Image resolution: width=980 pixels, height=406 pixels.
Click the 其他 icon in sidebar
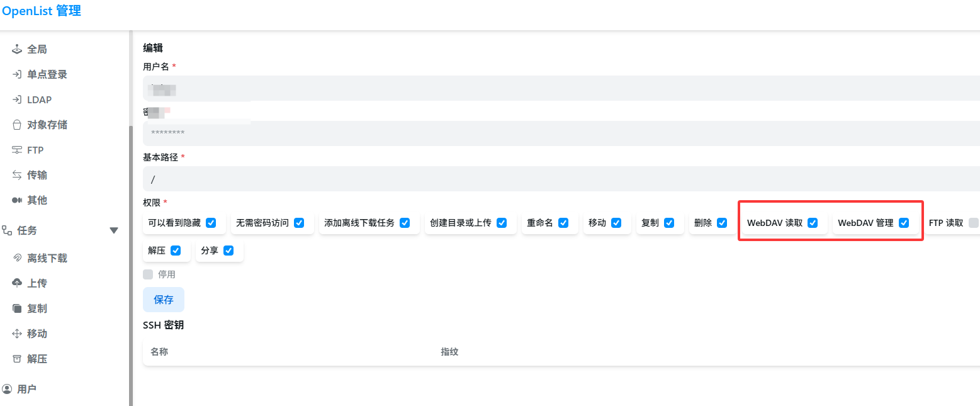[x=17, y=200]
